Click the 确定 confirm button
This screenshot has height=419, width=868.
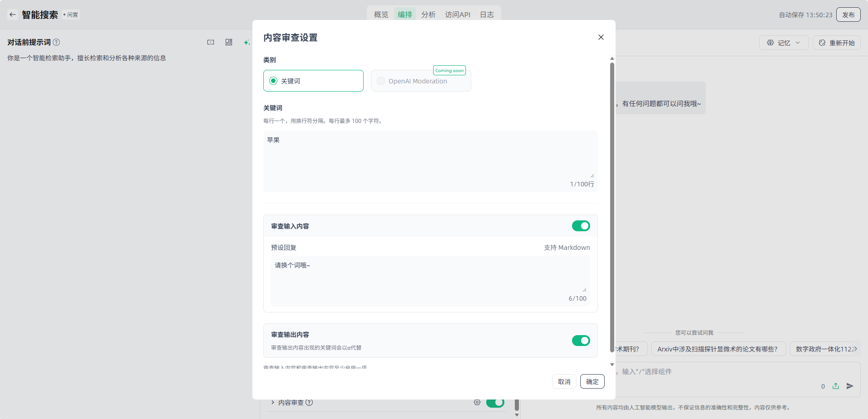592,381
